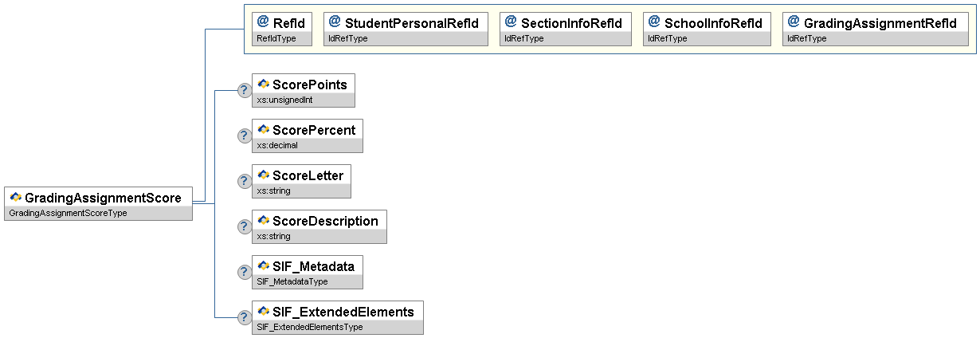Click the optional marker next to ScoreDescription
Screen dimensions: 980x338
pyautogui.click(x=245, y=226)
